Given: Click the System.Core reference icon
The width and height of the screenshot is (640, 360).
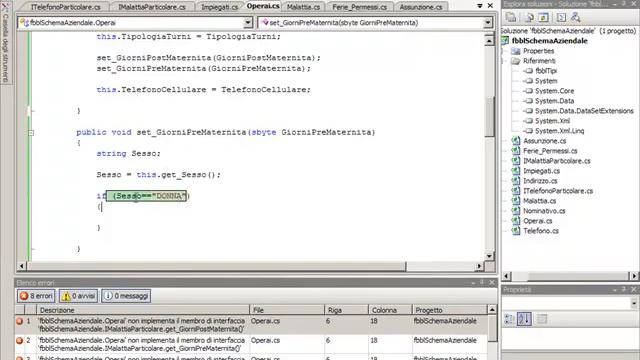Looking at the screenshot, I should [x=528, y=91].
